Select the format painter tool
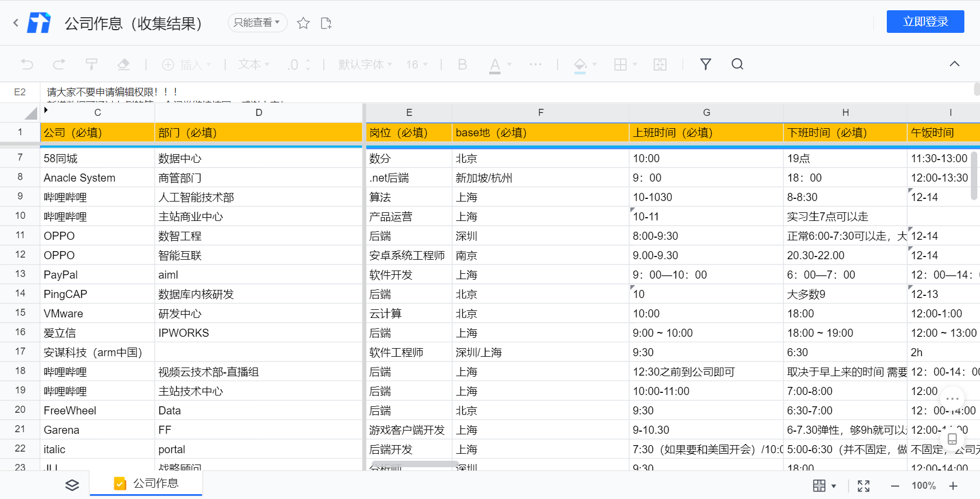980x499 pixels. tap(92, 65)
